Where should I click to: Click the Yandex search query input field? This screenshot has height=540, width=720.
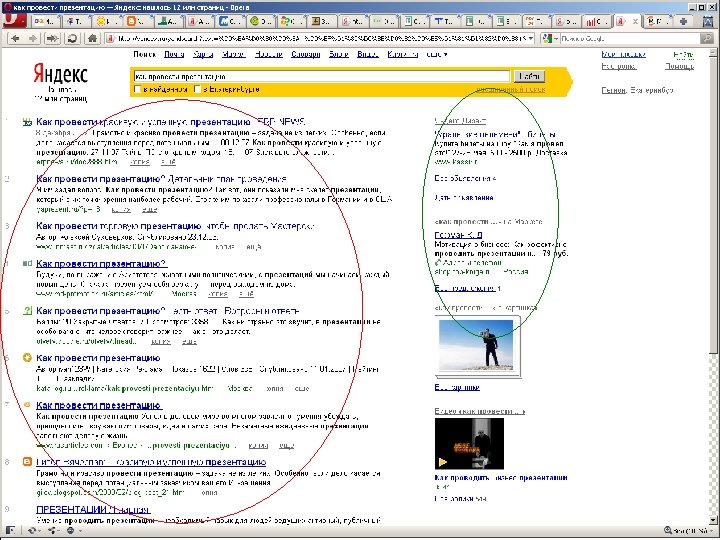point(321,76)
